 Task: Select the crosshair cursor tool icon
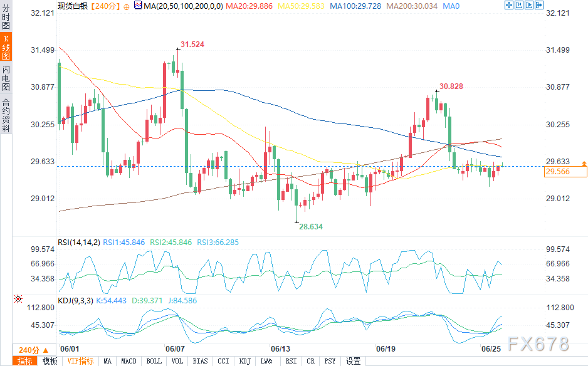click(508, 6)
